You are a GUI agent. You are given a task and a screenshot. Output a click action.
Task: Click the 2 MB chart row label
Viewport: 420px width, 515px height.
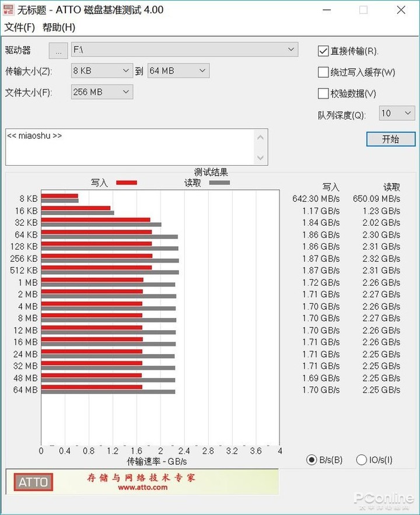[28, 295]
